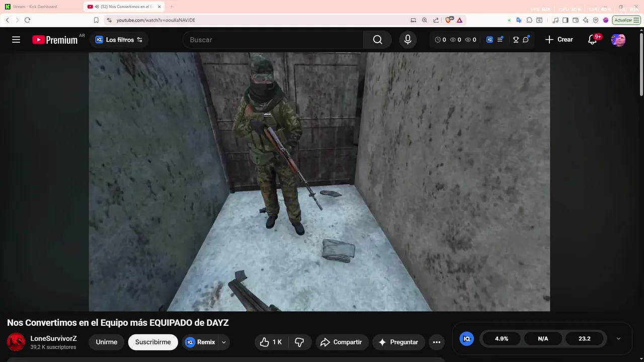Open site settings icon in address bar
644x362 pixels.
pos(109,20)
